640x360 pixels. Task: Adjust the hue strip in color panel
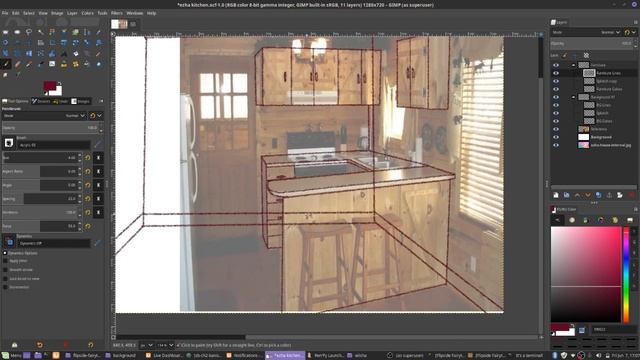coord(626,275)
